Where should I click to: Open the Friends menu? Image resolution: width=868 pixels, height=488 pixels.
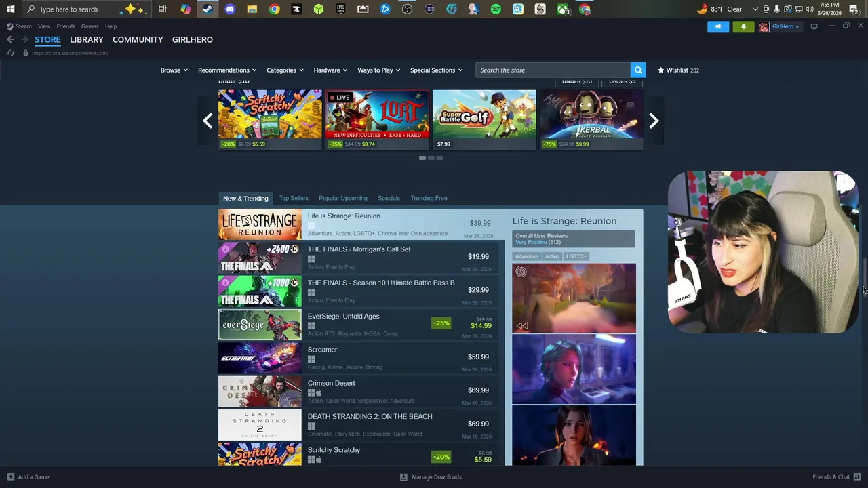click(66, 26)
